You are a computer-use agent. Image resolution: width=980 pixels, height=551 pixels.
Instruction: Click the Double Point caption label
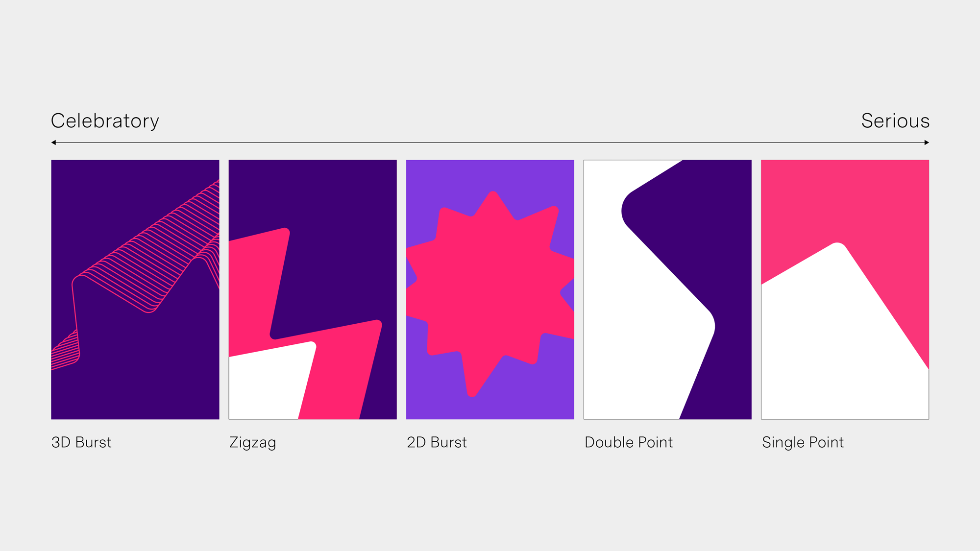tap(629, 442)
